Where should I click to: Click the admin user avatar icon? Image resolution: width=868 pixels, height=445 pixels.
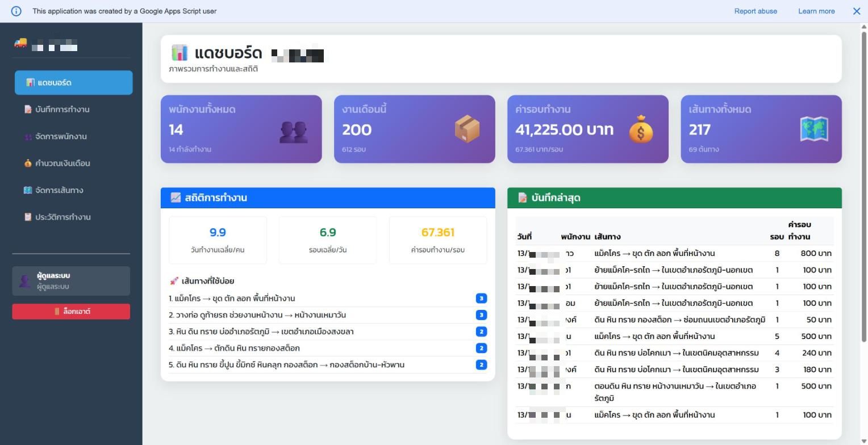(24, 280)
